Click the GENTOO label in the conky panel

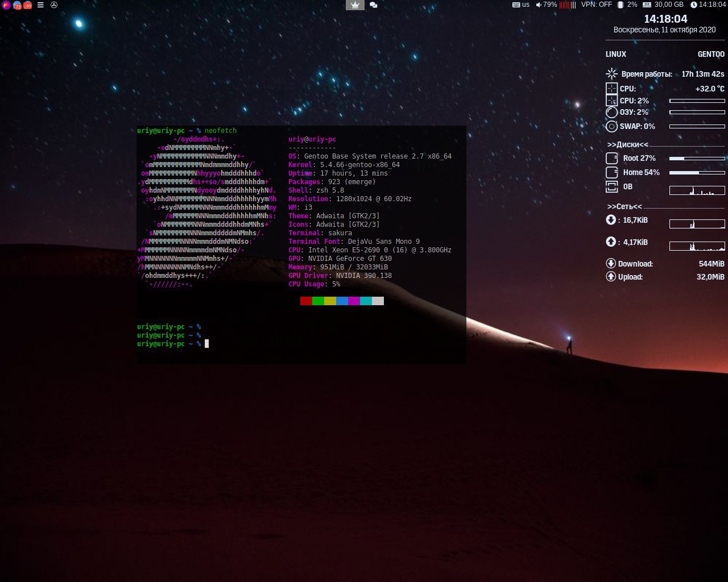(x=711, y=54)
